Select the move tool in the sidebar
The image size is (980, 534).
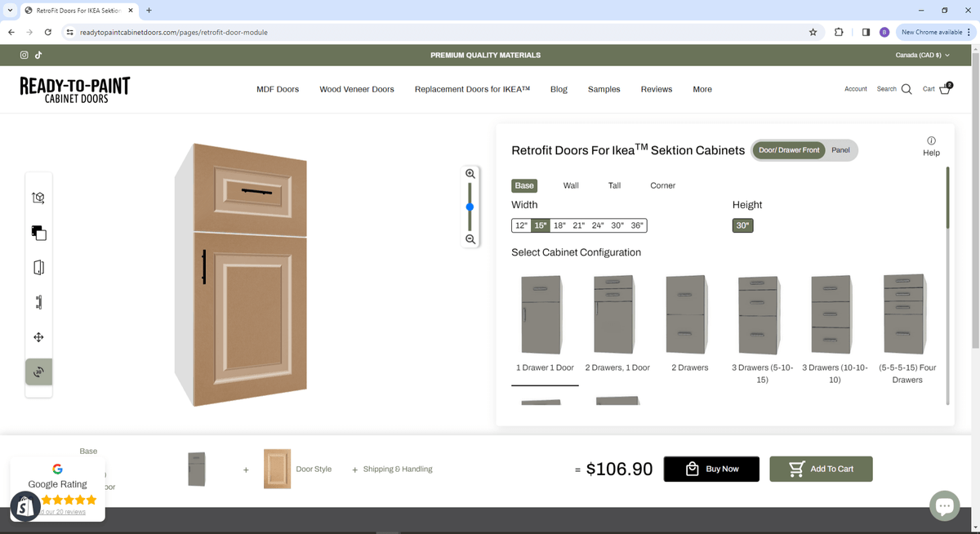point(38,336)
